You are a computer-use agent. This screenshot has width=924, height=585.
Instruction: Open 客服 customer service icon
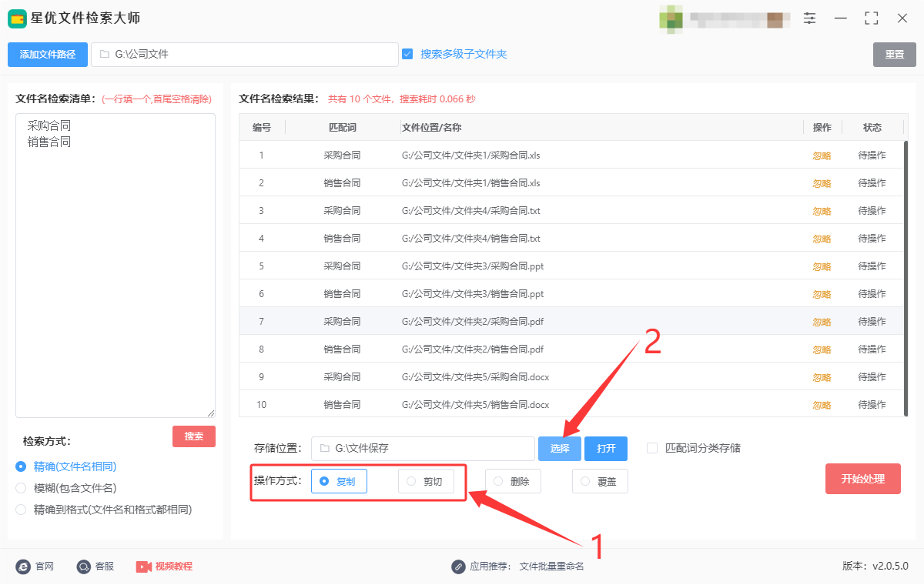coord(84,567)
